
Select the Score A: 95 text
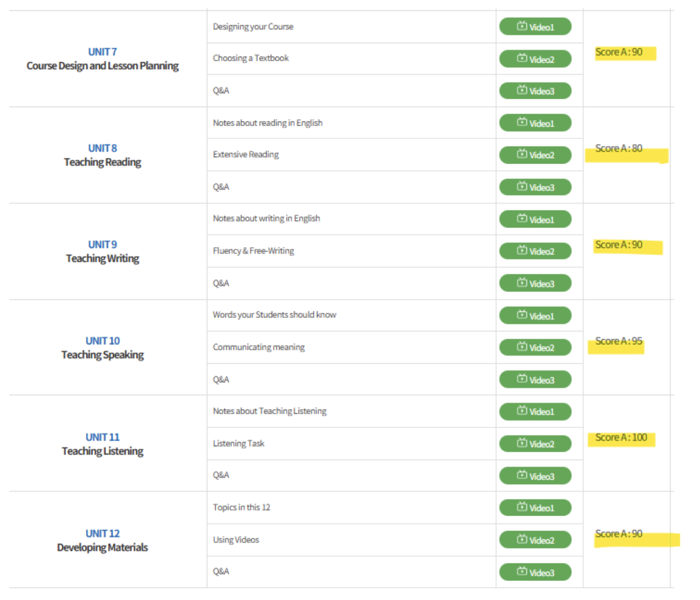click(x=619, y=341)
